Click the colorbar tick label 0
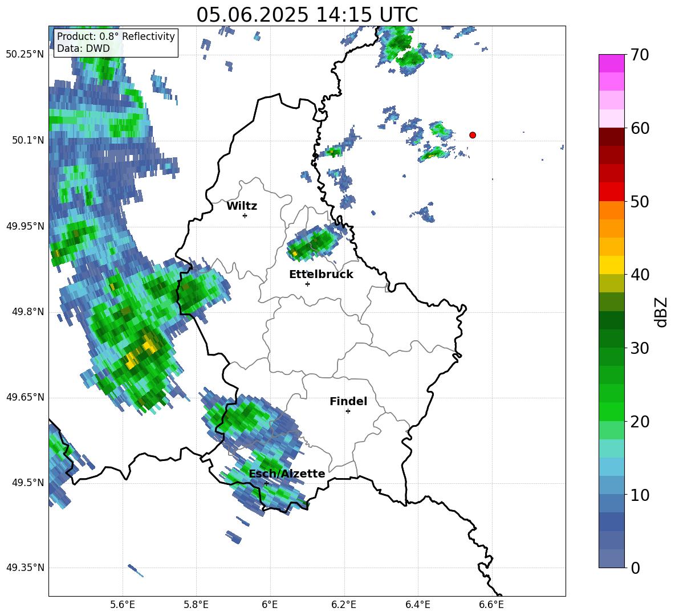 635,568
